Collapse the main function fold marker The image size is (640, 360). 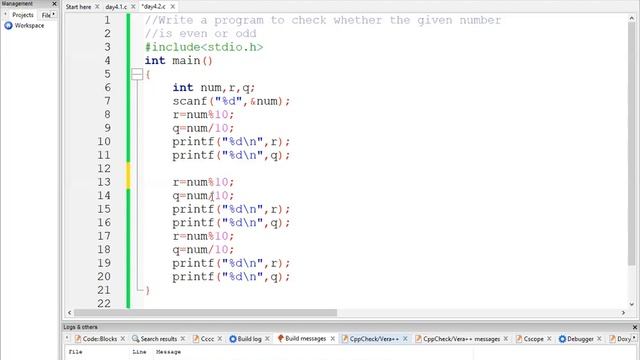click(x=137, y=74)
